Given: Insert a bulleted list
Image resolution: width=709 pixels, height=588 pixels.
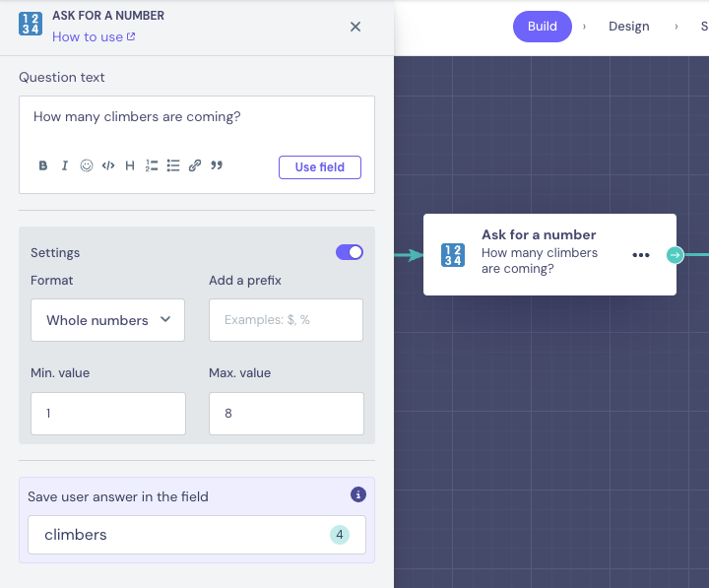Looking at the screenshot, I should (173, 165).
